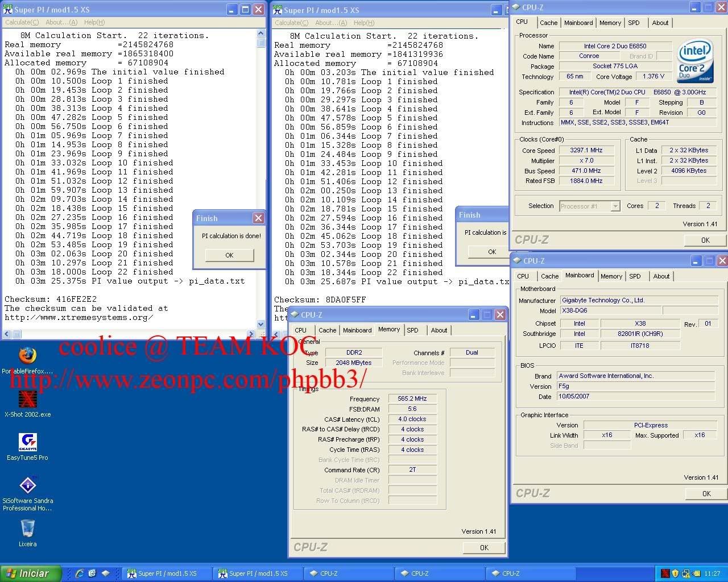The image size is (728, 582).
Task: Click the white diamond CPU-Z quick launch icon
Action: [x=105, y=573]
